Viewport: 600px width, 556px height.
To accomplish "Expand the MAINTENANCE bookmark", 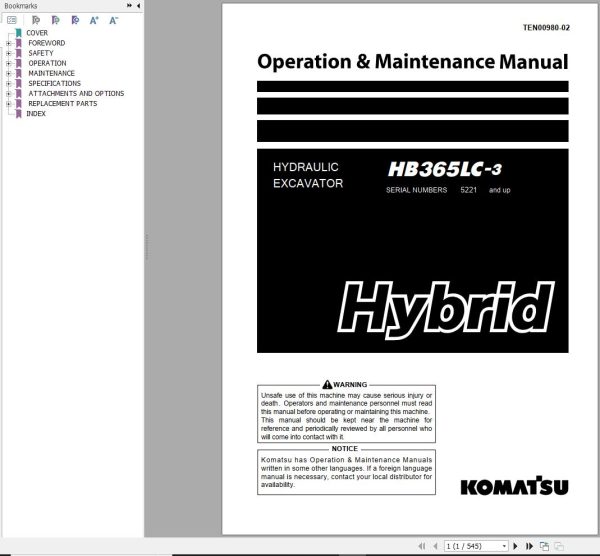I will pyautogui.click(x=8, y=73).
